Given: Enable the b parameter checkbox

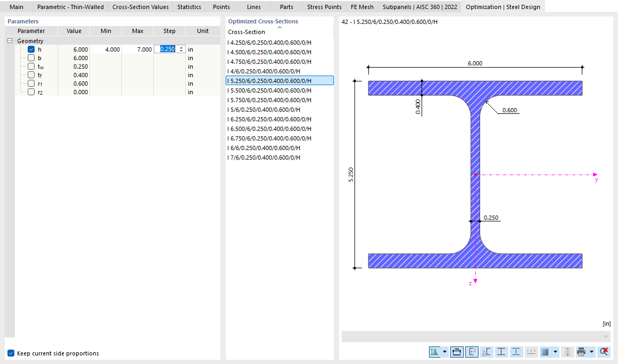Looking at the screenshot, I should point(30,57).
